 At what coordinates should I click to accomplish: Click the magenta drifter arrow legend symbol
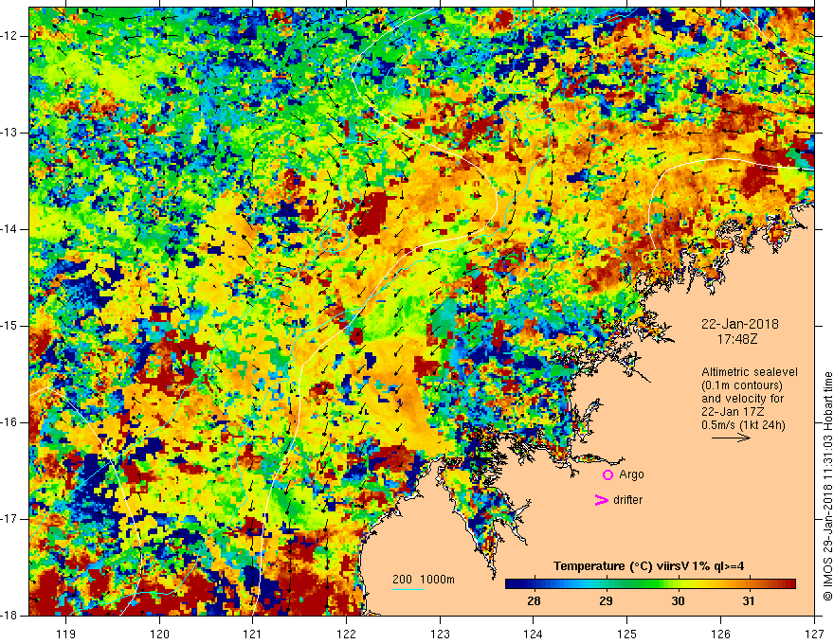602,500
